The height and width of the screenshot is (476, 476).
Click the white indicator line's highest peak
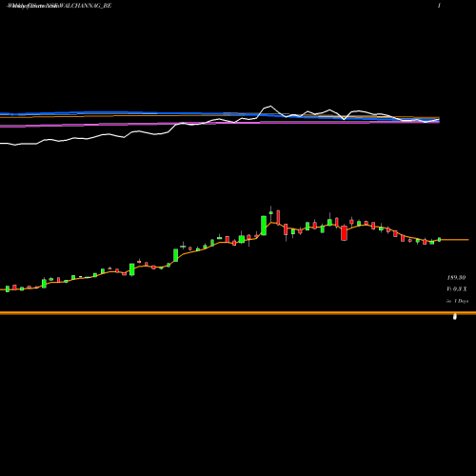pyautogui.click(x=270, y=107)
